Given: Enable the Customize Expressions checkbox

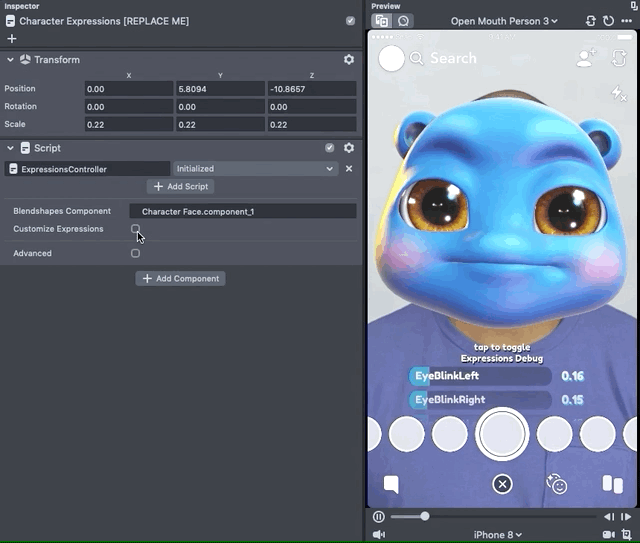Looking at the screenshot, I should coord(135,229).
